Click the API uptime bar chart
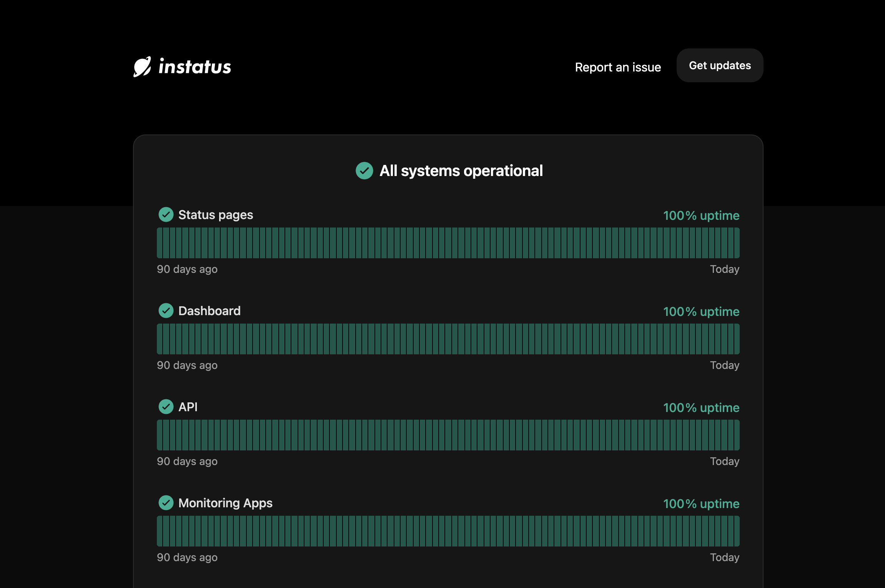 point(448,435)
